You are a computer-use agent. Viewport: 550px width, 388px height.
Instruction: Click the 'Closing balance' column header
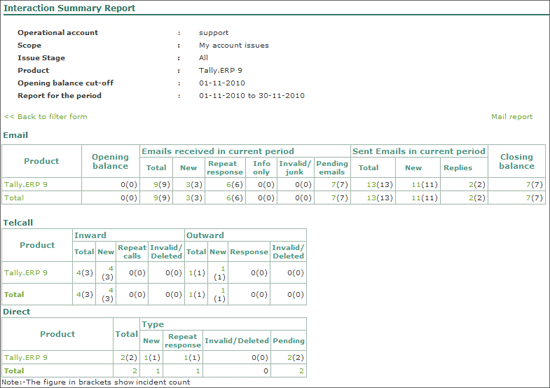(517, 161)
